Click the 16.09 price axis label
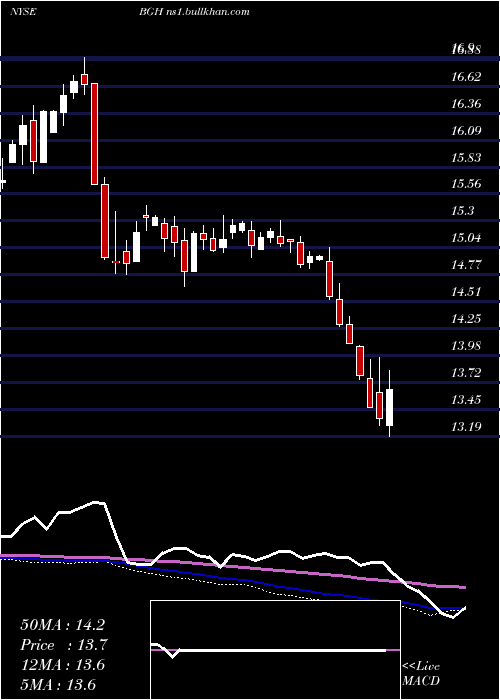The height and width of the screenshot is (700, 500). pyautogui.click(x=466, y=131)
